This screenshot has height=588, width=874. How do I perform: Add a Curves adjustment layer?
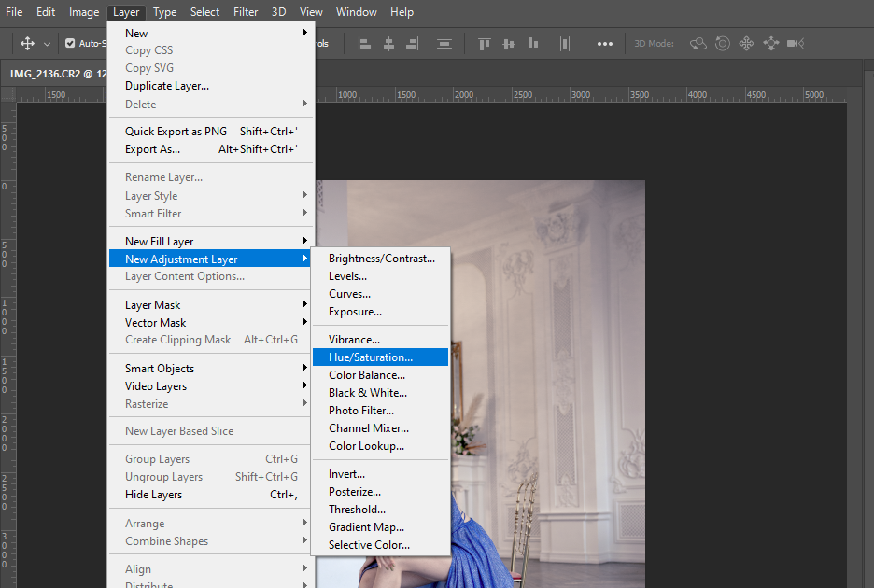(381, 294)
